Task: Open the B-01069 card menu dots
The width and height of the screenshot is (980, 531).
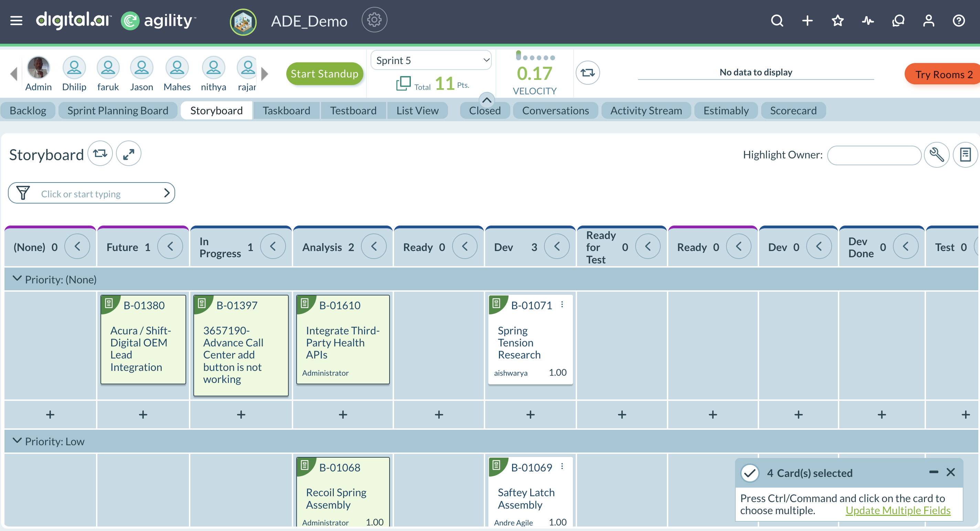Action: tap(562, 467)
